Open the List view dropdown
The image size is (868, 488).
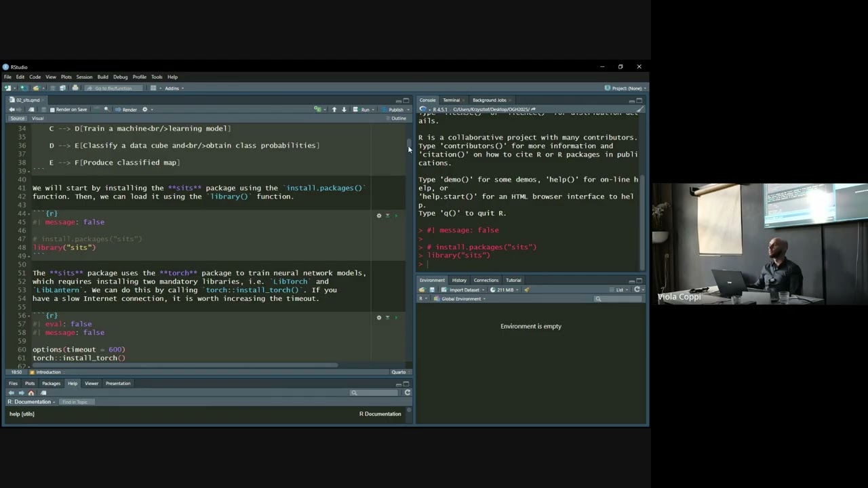[x=620, y=289]
